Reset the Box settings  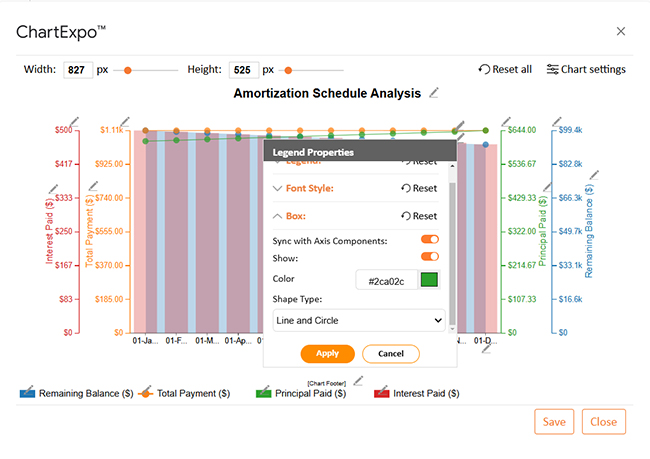[419, 216]
